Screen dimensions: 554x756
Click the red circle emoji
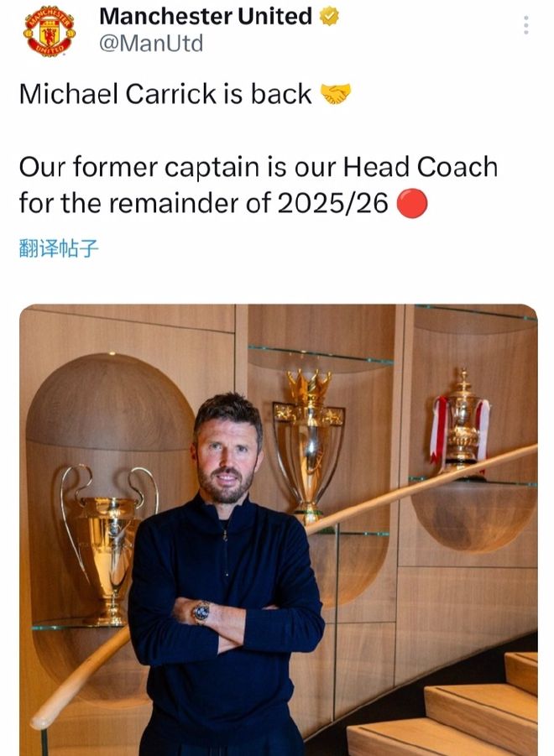(x=412, y=203)
